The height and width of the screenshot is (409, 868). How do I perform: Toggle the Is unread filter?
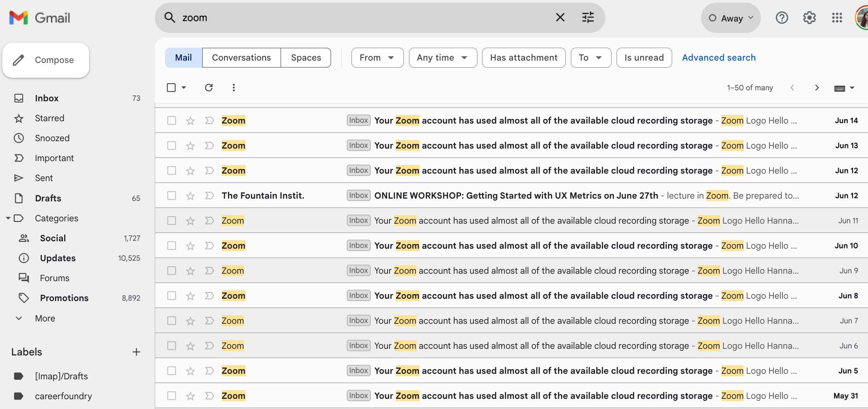coord(644,58)
